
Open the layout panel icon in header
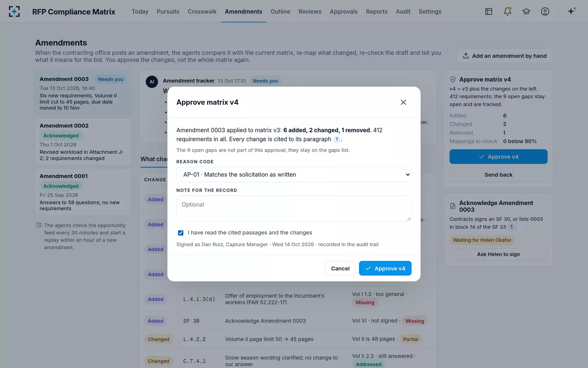click(x=489, y=11)
